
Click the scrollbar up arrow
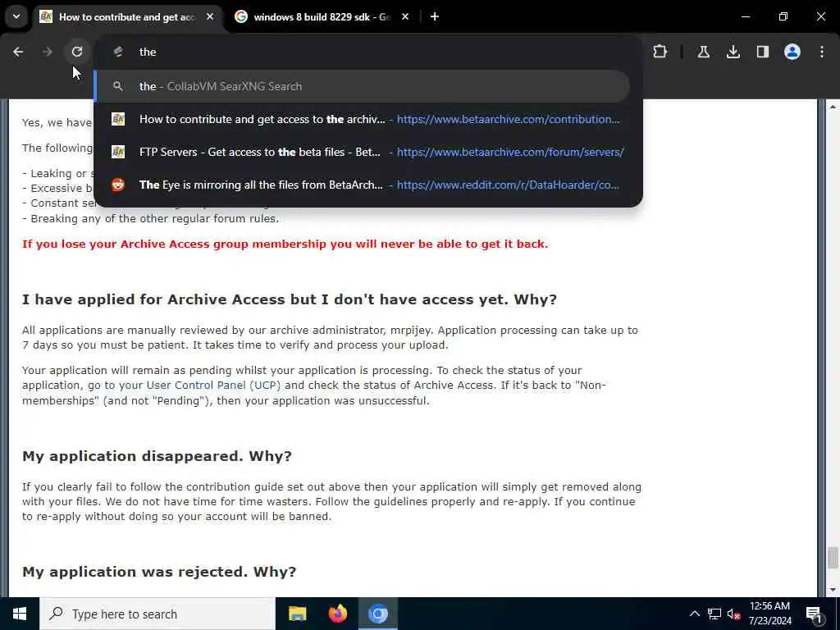(833, 107)
